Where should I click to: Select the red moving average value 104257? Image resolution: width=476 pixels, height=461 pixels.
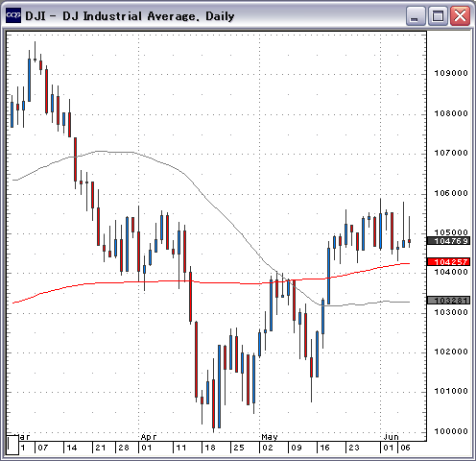tap(449, 262)
